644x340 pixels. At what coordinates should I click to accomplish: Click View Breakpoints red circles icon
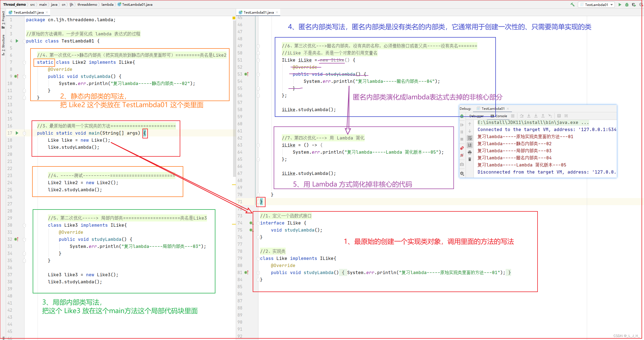click(x=462, y=148)
